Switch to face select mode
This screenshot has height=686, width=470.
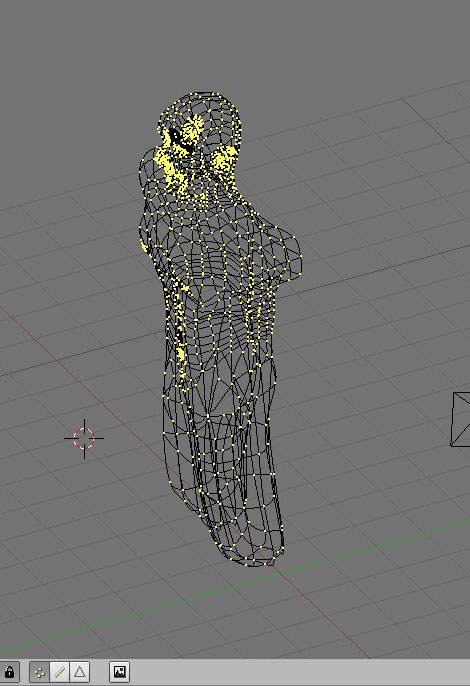click(80, 672)
